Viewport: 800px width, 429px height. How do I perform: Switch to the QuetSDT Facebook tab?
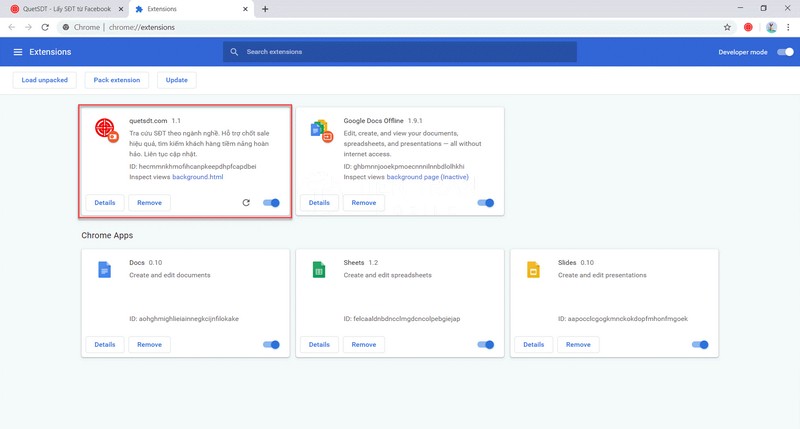coord(60,9)
